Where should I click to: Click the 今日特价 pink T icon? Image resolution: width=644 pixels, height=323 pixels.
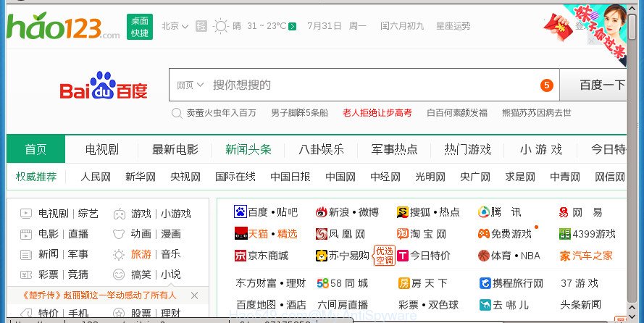coord(403,256)
